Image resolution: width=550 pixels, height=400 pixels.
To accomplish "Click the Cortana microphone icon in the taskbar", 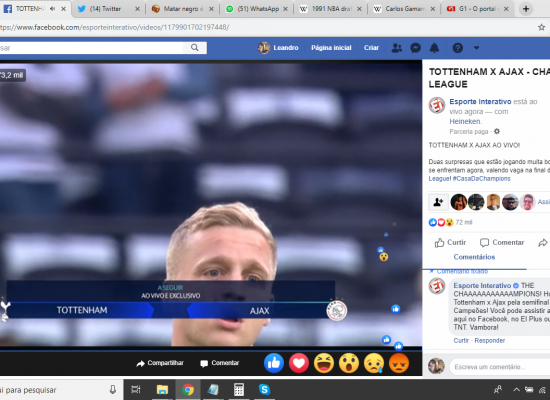I will 113,389.
